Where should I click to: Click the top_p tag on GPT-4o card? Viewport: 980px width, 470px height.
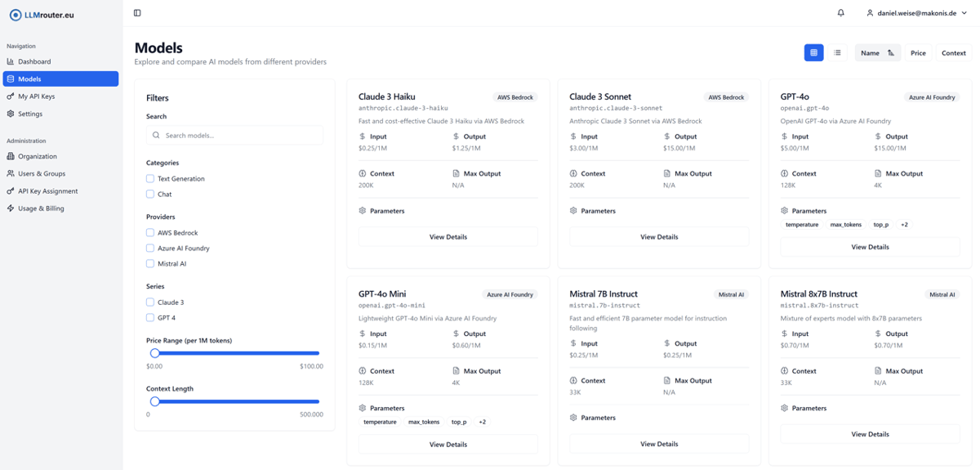880,225
